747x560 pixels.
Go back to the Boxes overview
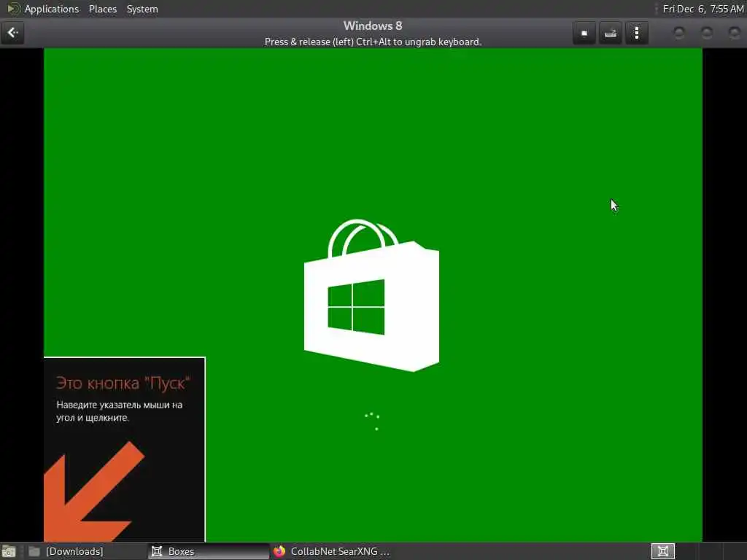12,33
